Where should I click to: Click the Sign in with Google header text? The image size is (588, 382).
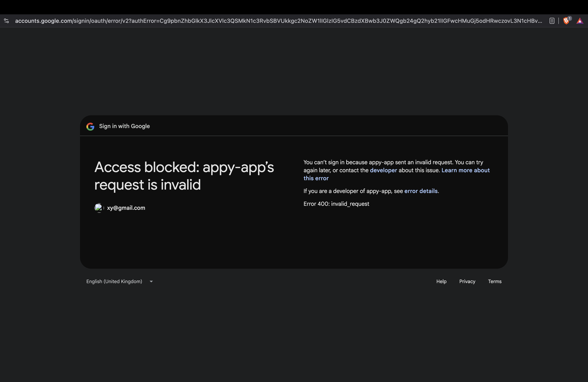(x=124, y=126)
